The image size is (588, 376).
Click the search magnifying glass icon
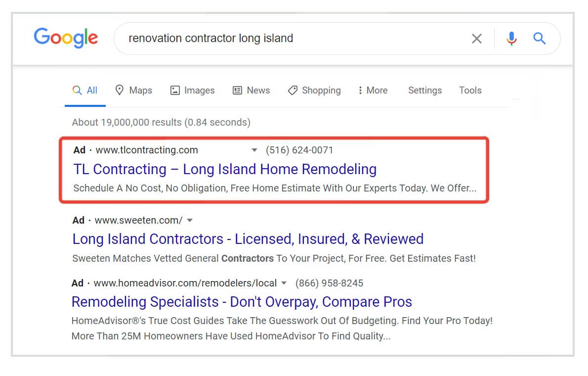[x=539, y=38]
